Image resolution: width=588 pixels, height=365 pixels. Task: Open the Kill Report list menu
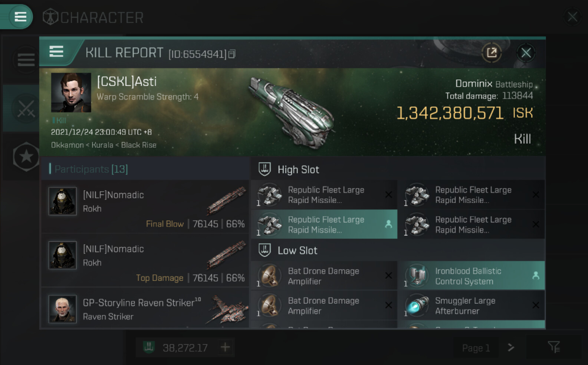pyautogui.click(x=56, y=52)
